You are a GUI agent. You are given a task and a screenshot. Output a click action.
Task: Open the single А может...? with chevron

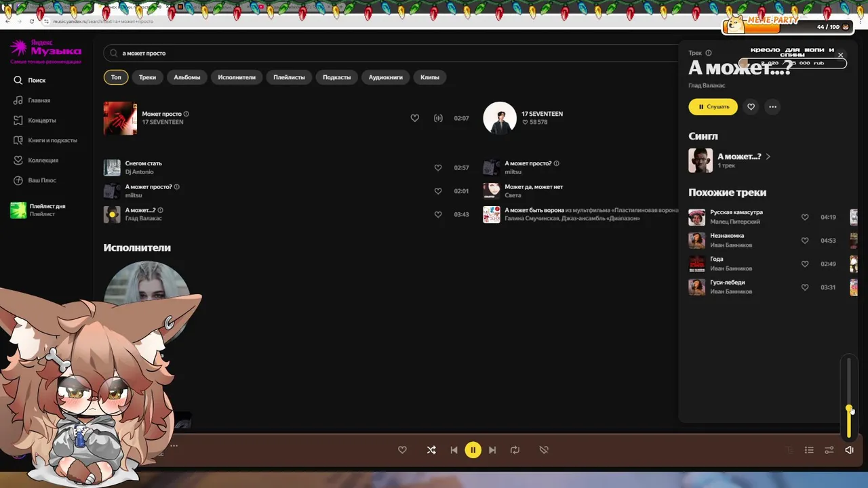click(x=730, y=161)
